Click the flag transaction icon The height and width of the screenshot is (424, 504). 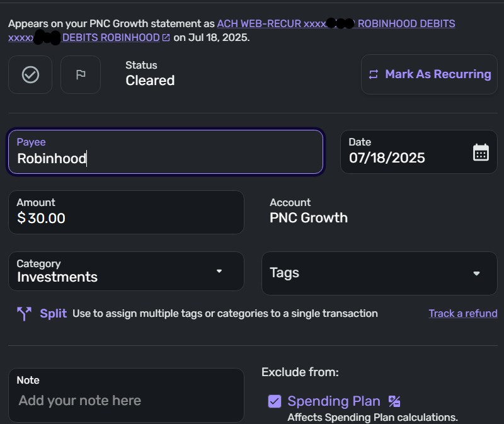click(x=81, y=74)
